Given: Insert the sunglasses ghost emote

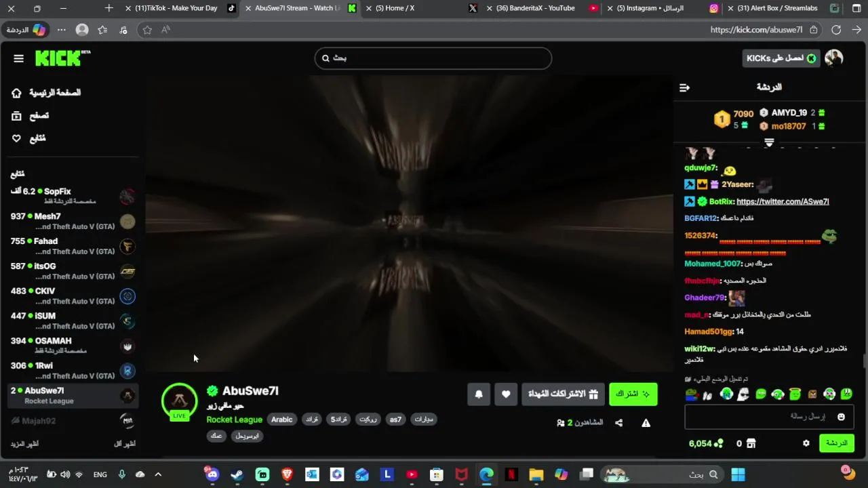Looking at the screenshot, I should (743, 394).
